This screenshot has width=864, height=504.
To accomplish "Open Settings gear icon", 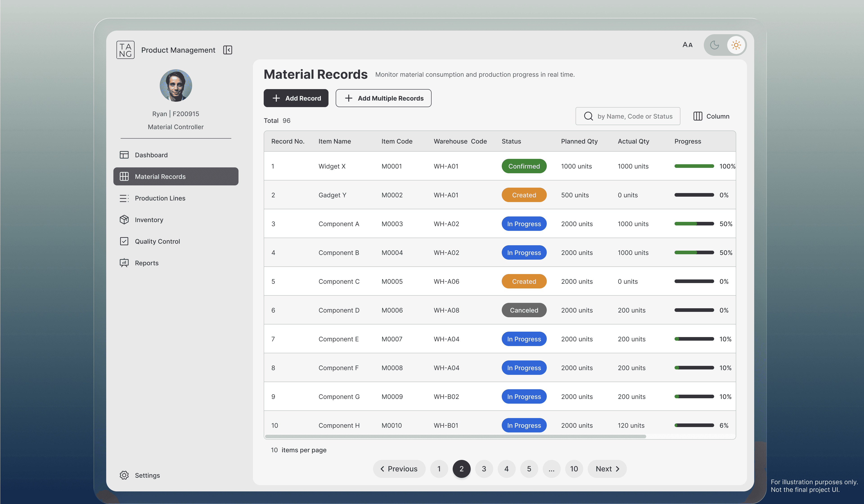I will [x=124, y=475].
